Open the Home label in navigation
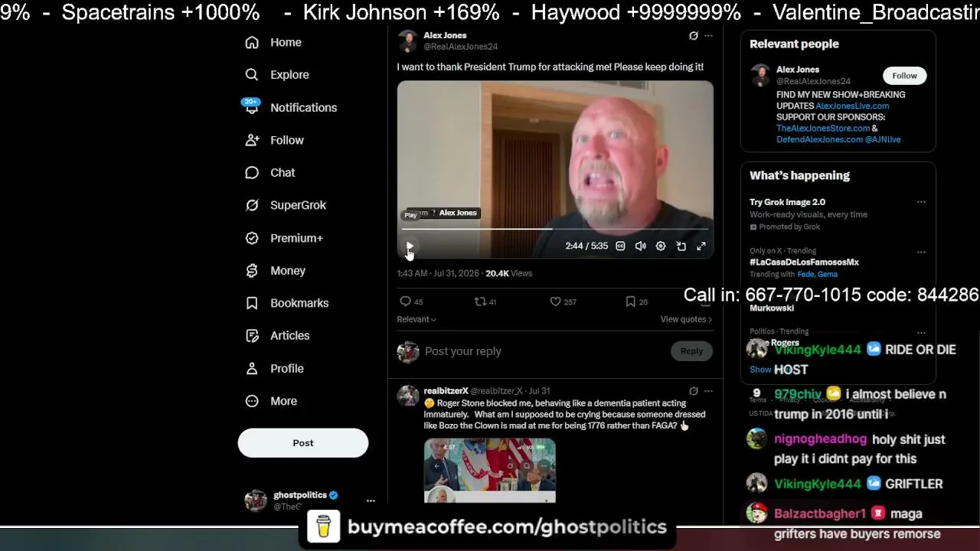 (x=286, y=43)
